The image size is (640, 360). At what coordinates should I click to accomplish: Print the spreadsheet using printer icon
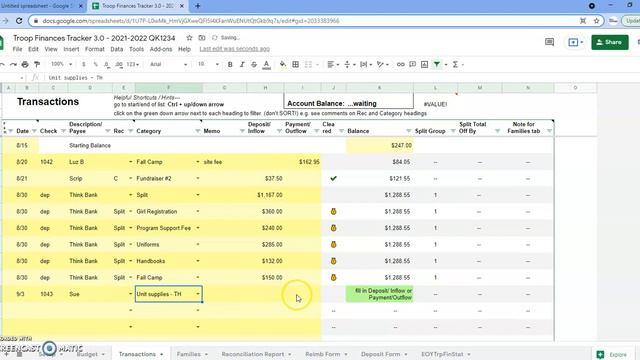tap(25, 64)
